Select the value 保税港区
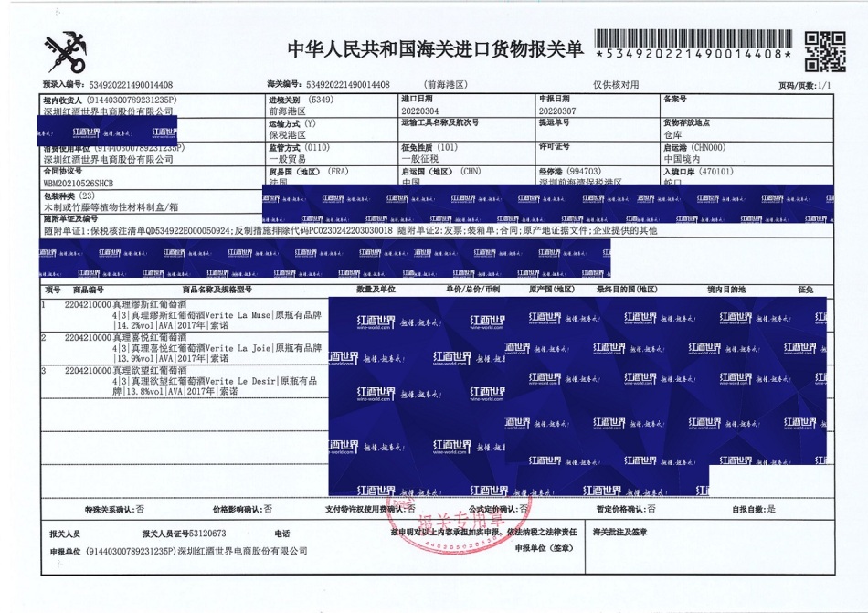This screenshot has width=868, height=613. [287, 135]
